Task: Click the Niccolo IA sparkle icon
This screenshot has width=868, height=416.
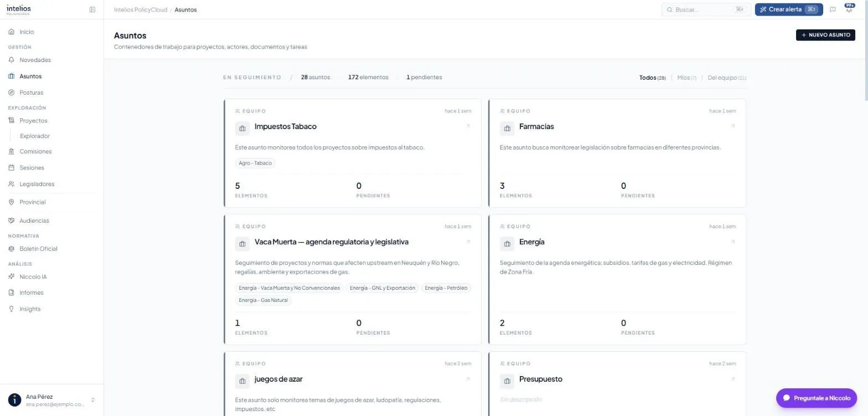Action: pos(12,276)
